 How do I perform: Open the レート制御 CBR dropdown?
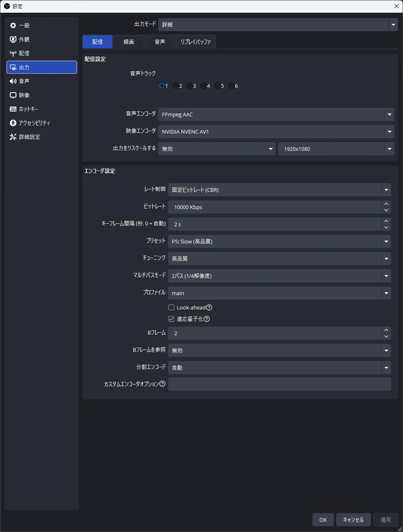pyautogui.click(x=386, y=190)
